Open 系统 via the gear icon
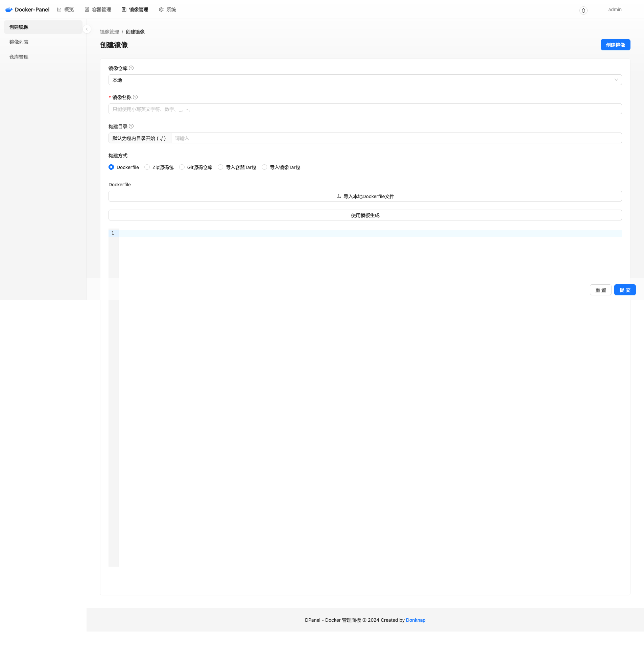 (x=161, y=9)
